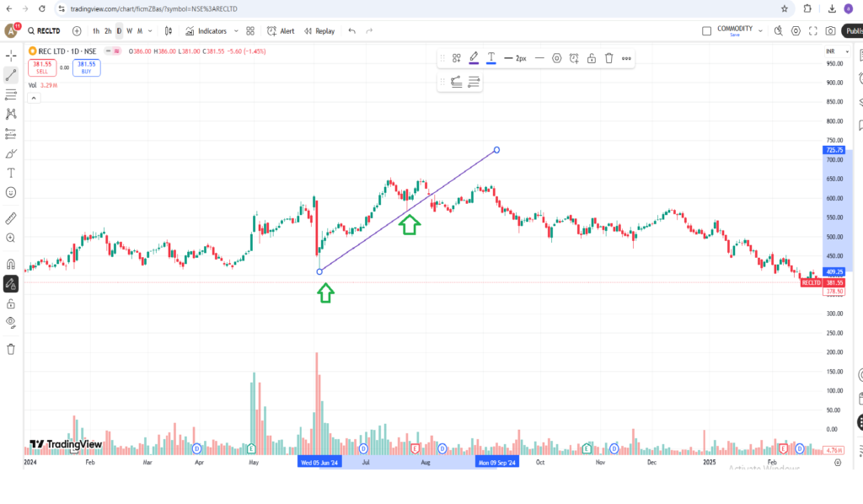Redo the last undone action
863x504 pixels.
pos(369,31)
